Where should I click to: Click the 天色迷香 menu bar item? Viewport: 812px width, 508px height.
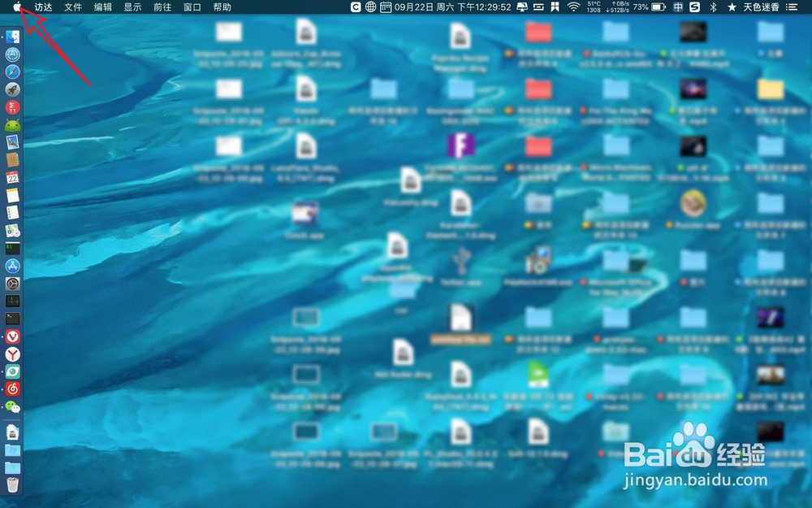click(762, 7)
